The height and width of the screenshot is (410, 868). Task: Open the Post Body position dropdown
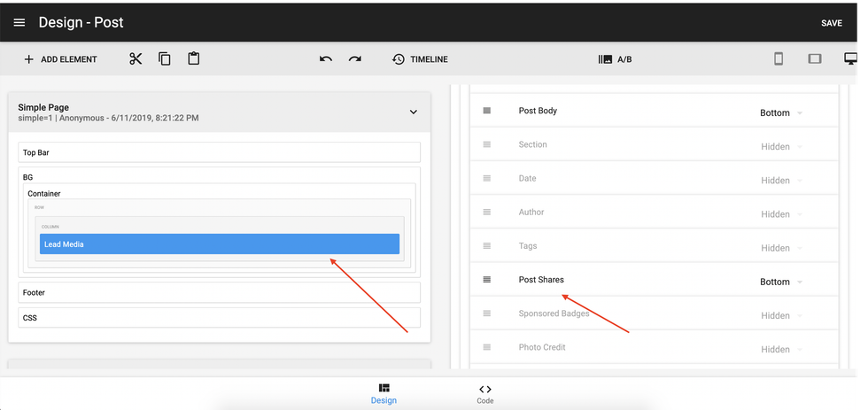click(781, 113)
